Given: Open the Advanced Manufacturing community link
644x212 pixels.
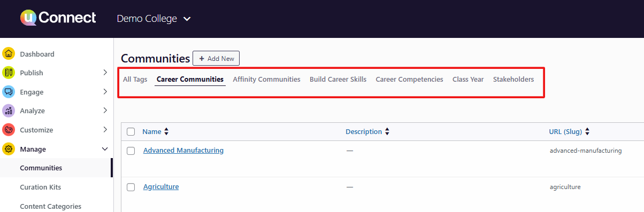Looking at the screenshot, I should (x=183, y=151).
